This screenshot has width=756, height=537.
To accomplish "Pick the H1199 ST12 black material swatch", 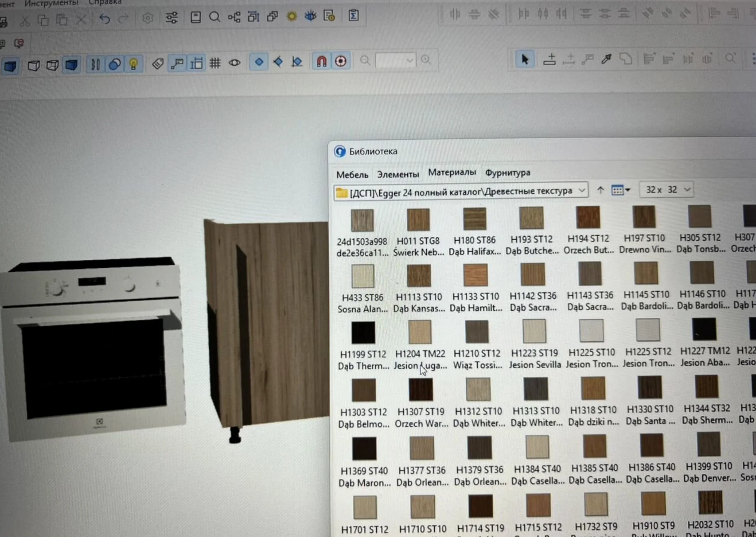I will [363, 333].
